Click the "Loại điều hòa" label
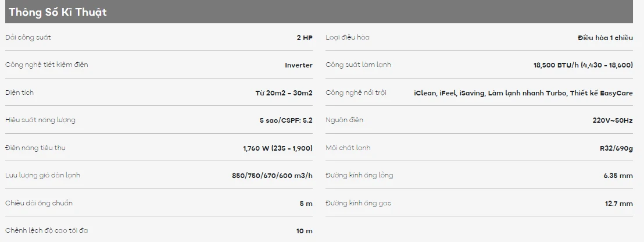644x242 pixels. coord(348,38)
